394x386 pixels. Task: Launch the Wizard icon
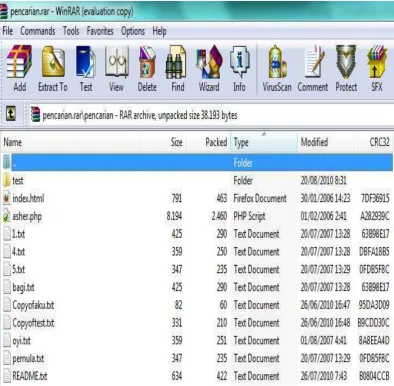click(x=209, y=62)
